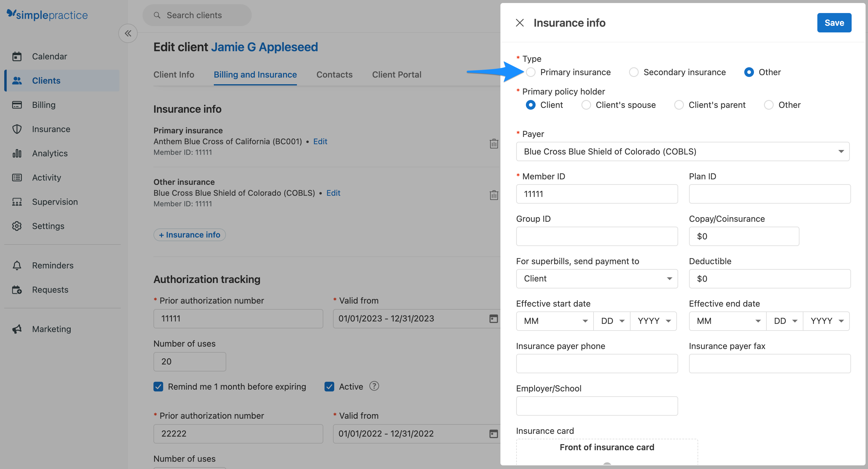Image resolution: width=868 pixels, height=469 pixels.
Task: Switch to Billing and Insurance tab
Action: point(255,75)
